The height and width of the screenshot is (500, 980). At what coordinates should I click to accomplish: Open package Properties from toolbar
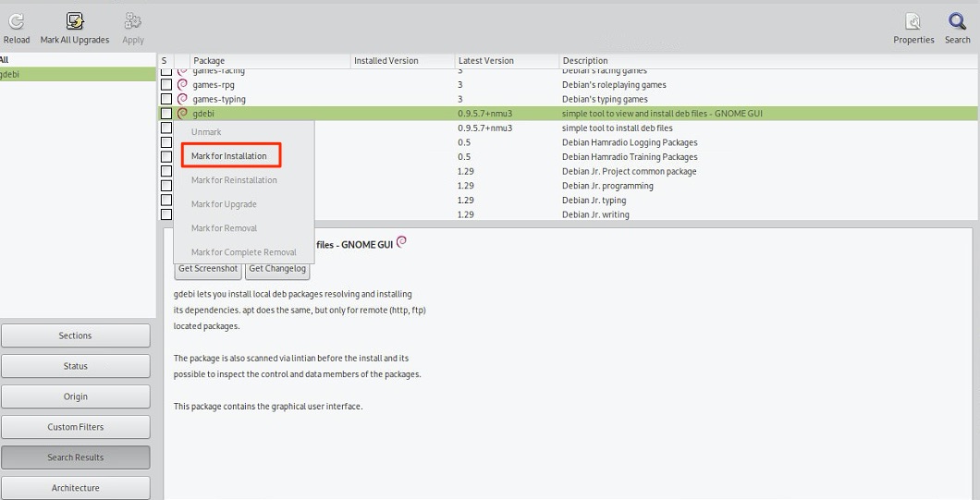click(x=913, y=21)
